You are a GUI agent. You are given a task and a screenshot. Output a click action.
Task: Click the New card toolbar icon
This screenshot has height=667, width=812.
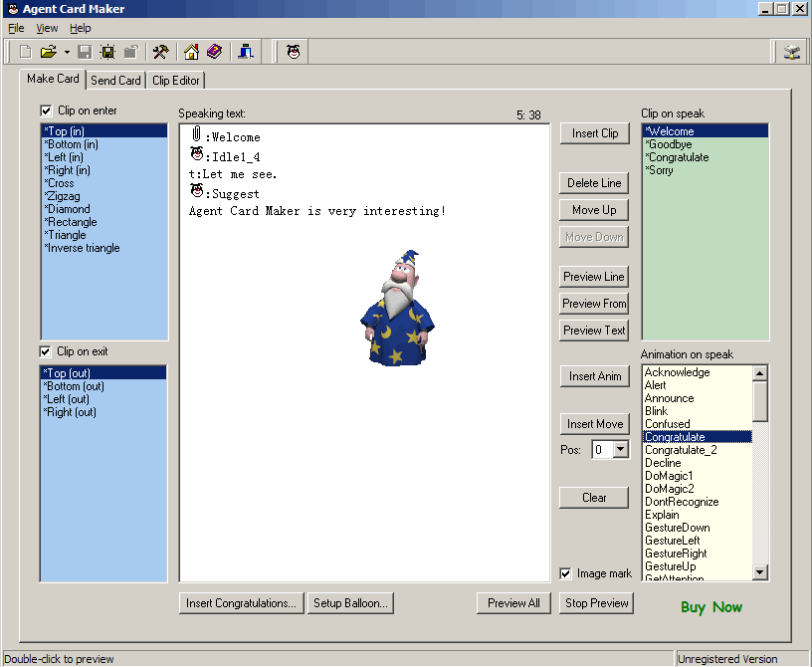click(26, 52)
